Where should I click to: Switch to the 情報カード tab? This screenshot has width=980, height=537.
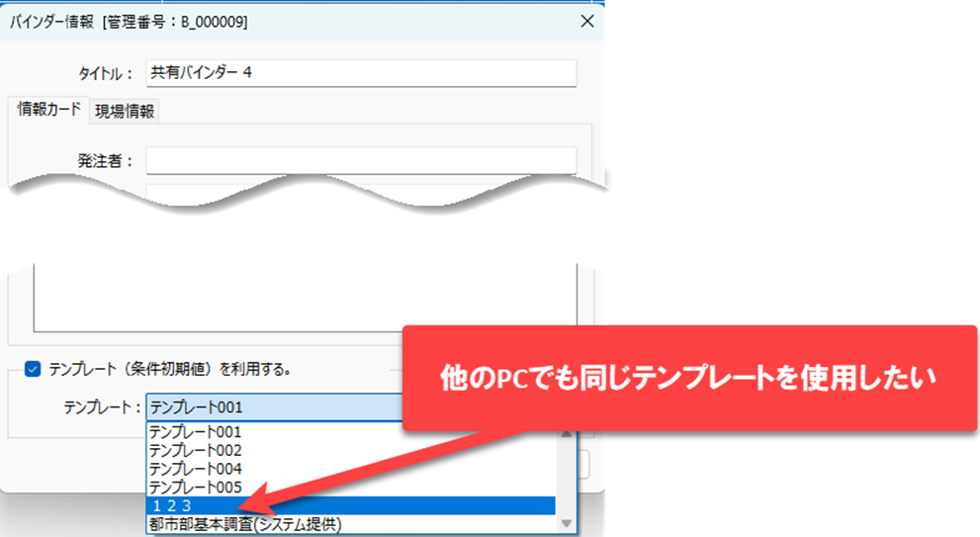pos(48,110)
